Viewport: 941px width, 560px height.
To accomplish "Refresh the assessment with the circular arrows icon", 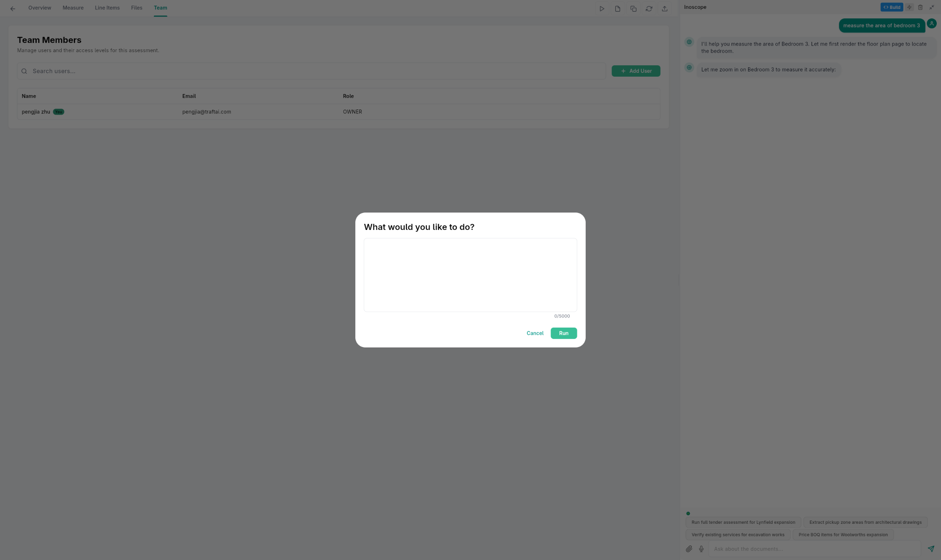I will [x=649, y=8].
